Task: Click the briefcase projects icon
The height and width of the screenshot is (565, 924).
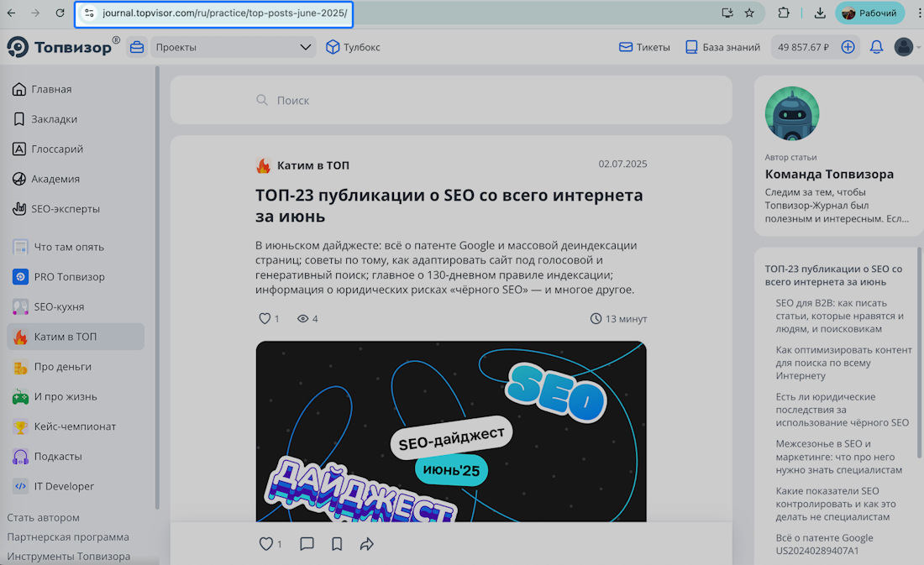Action: (136, 47)
